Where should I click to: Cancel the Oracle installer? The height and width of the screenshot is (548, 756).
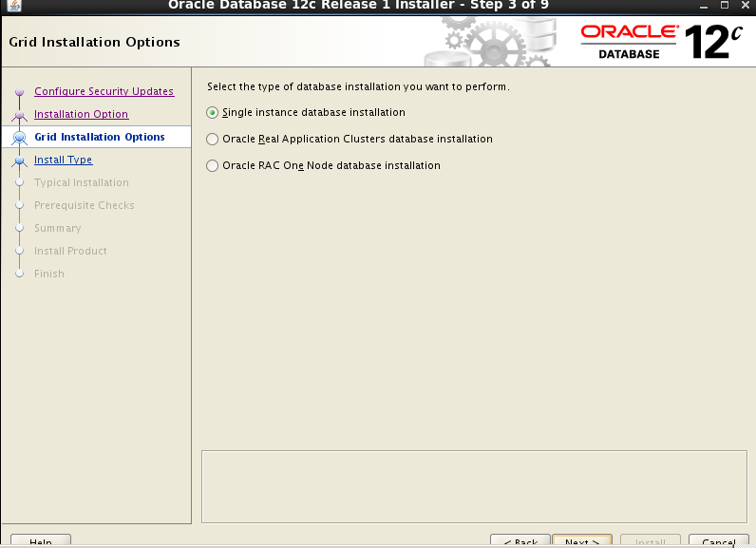tap(718, 540)
